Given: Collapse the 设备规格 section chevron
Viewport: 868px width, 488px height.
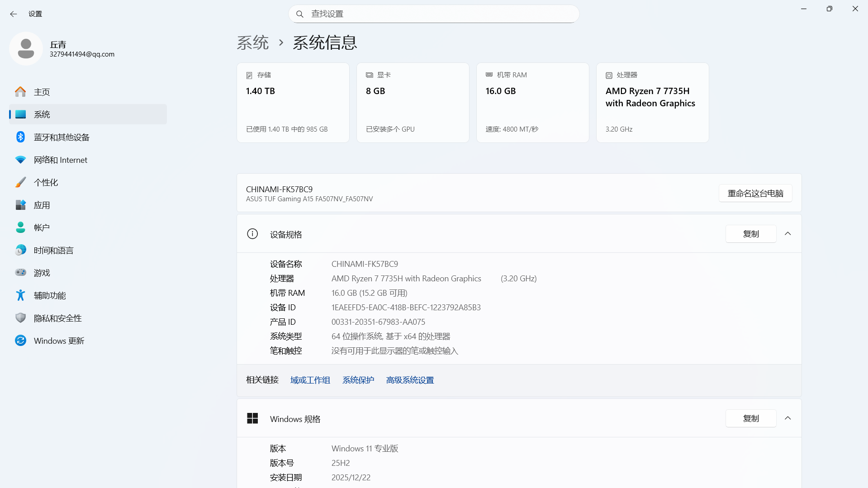Looking at the screenshot, I should [x=787, y=234].
